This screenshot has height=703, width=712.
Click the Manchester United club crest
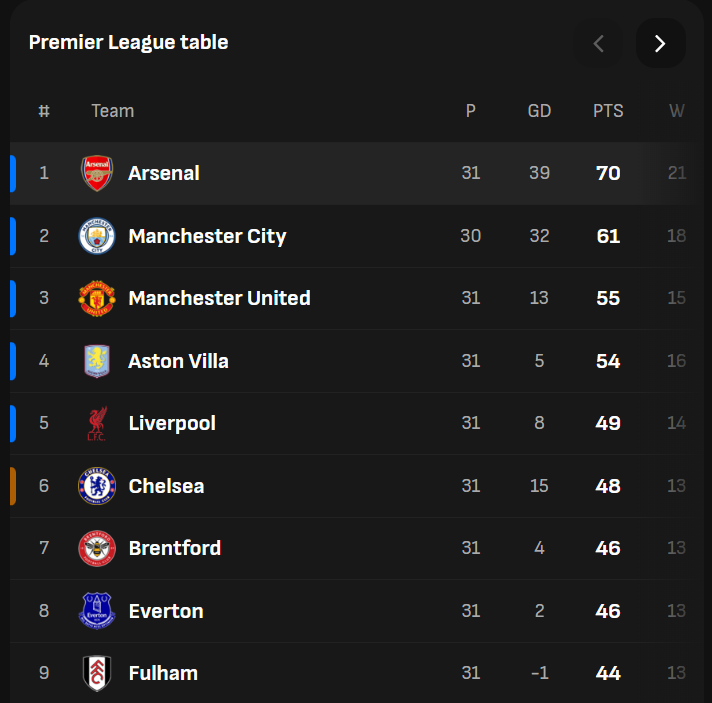coord(97,298)
